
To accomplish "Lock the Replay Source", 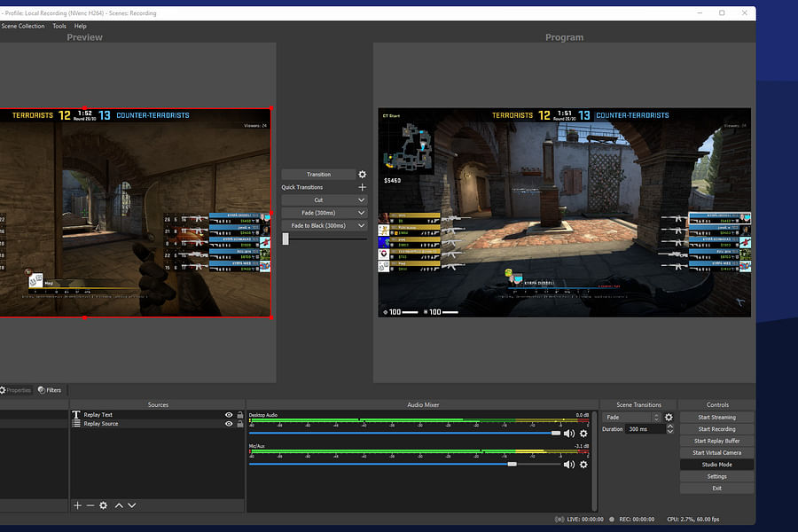I will (239, 424).
